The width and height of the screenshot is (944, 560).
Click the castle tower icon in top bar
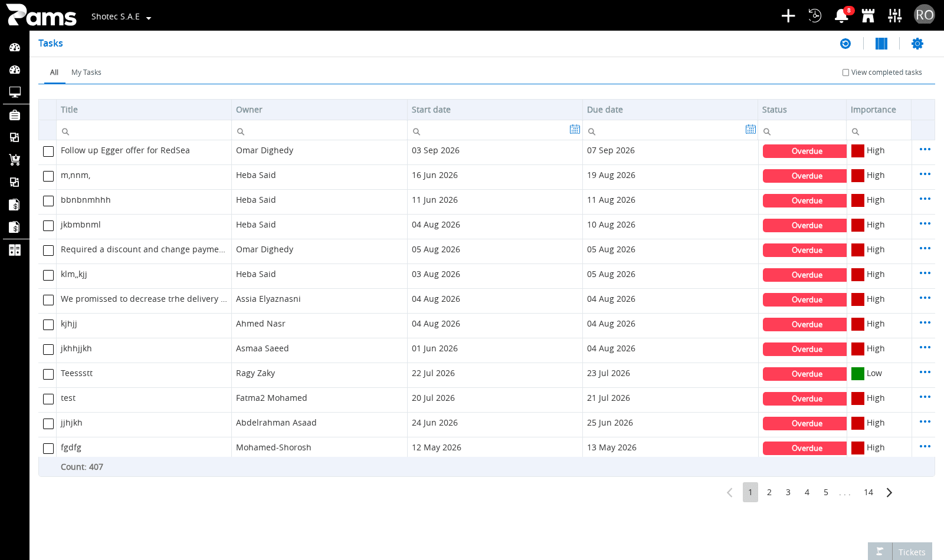click(x=868, y=16)
